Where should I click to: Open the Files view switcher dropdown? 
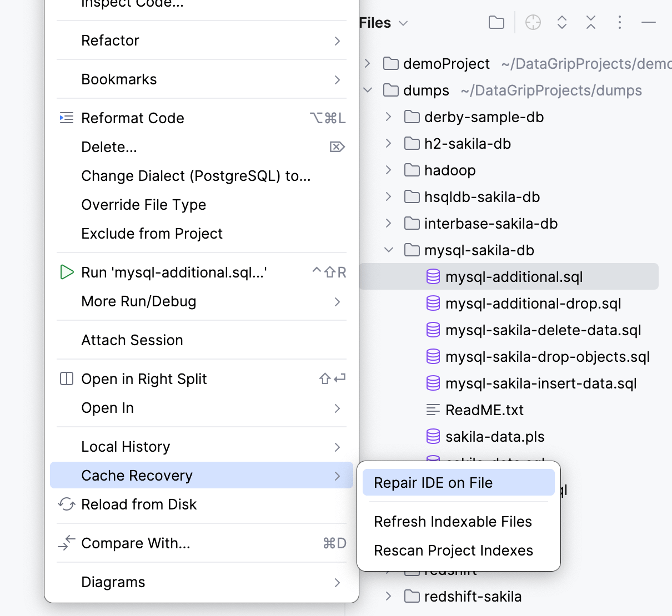404,23
